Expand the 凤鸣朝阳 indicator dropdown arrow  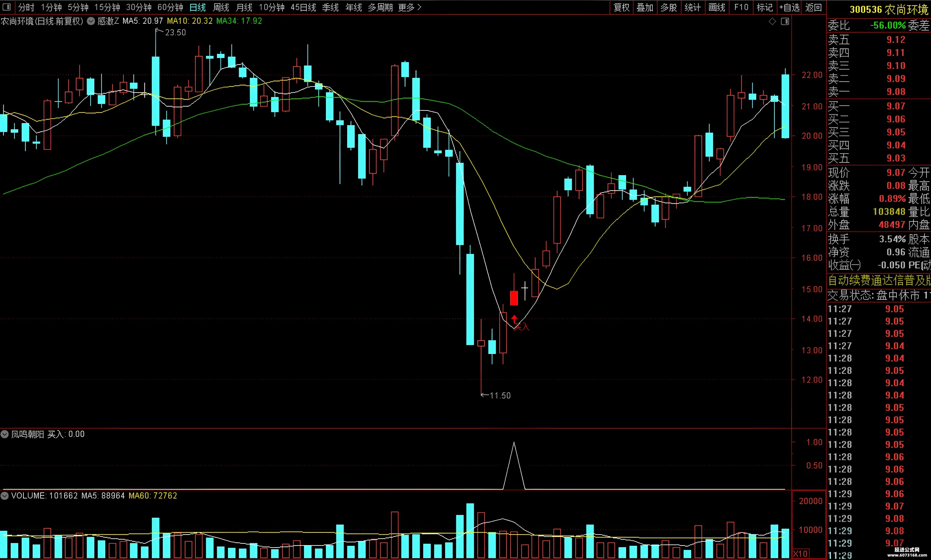tap(5, 434)
